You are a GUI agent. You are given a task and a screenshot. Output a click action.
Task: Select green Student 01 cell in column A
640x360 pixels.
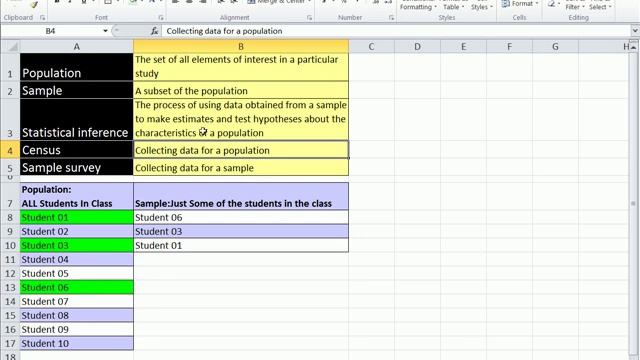[x=76, y=218]
